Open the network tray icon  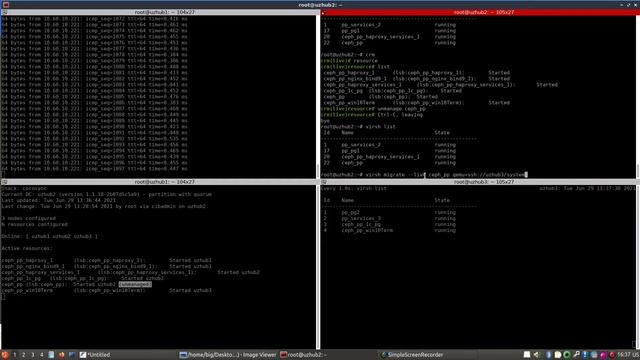coord(594,355)
